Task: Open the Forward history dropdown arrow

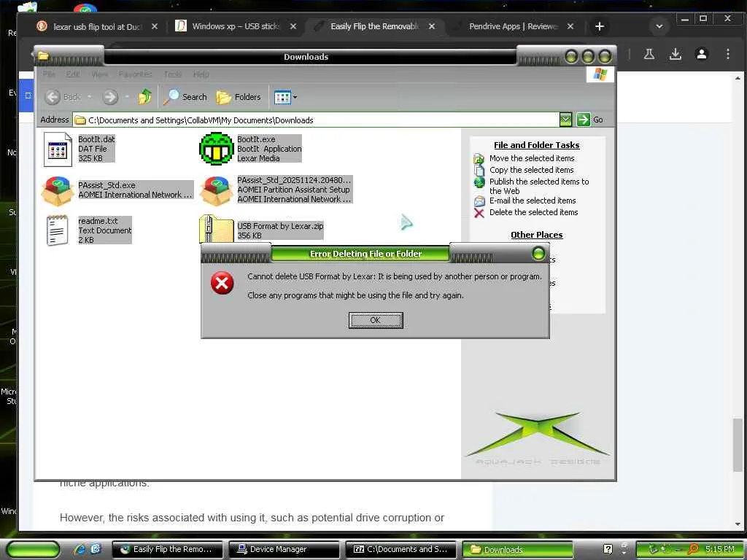Action: 127,97
